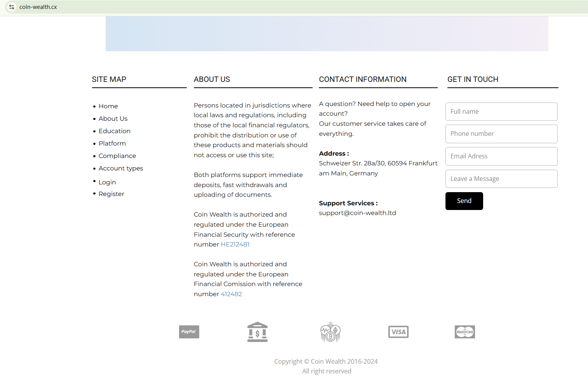Open site info icon in address bar
This screenshot has width=588, height=380.
coord(12,7)
